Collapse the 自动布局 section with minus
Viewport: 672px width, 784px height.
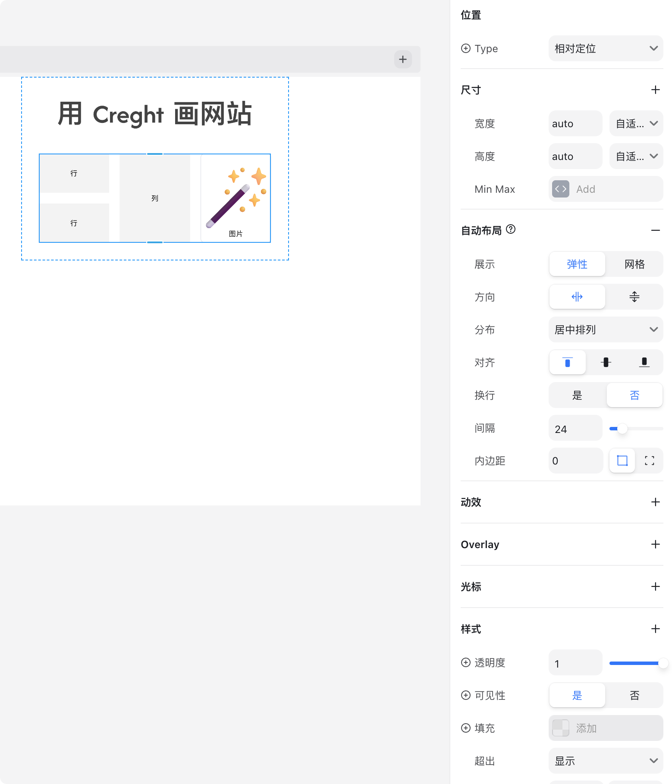tap(655, 230)
